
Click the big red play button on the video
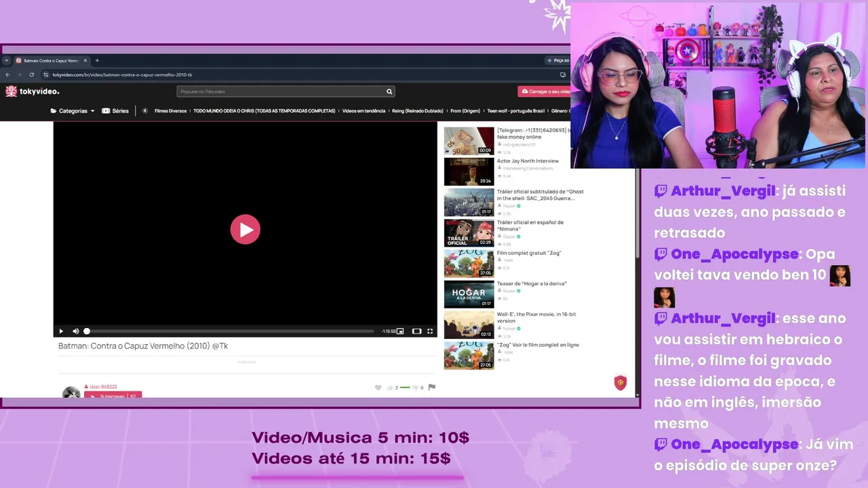coord(245,230)
